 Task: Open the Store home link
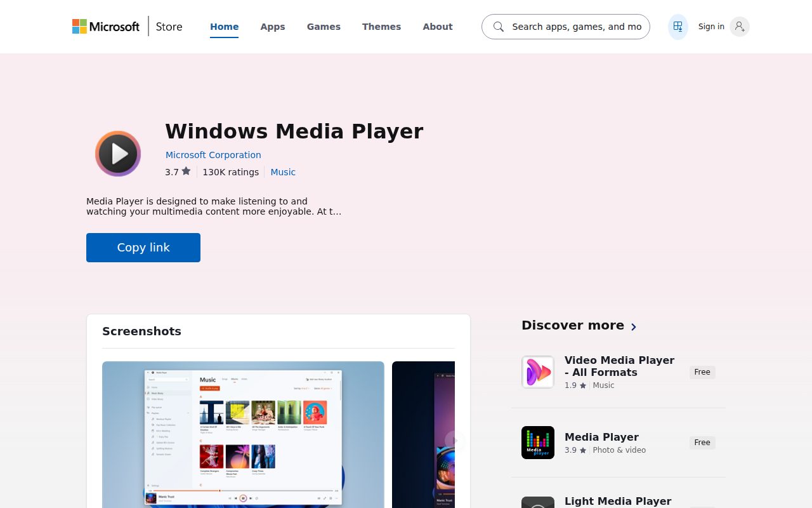[169, 27]
